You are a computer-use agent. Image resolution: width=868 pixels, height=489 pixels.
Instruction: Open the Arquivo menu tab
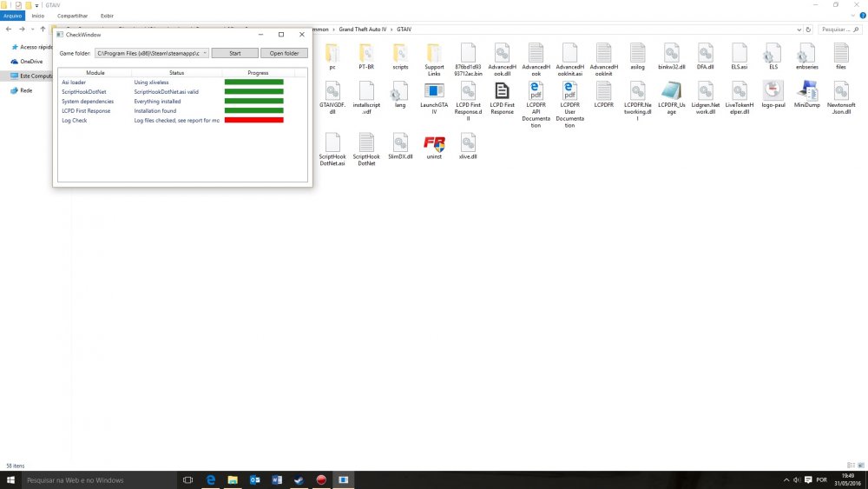[12, 16]
